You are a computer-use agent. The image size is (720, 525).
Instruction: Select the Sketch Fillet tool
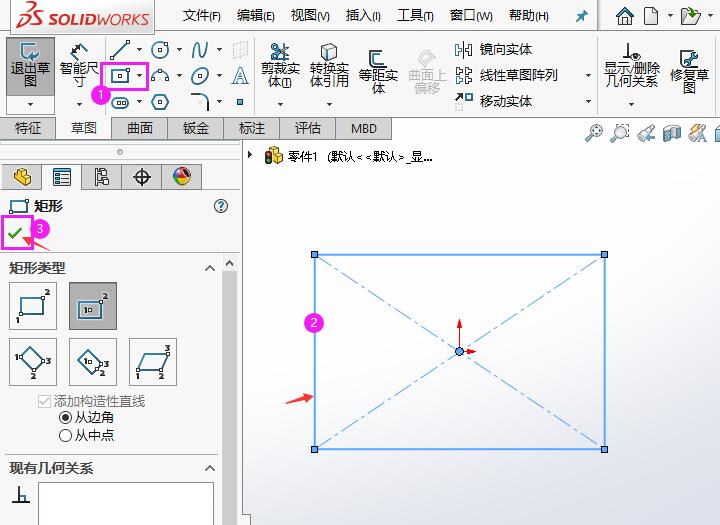click(x=200, y=101)
